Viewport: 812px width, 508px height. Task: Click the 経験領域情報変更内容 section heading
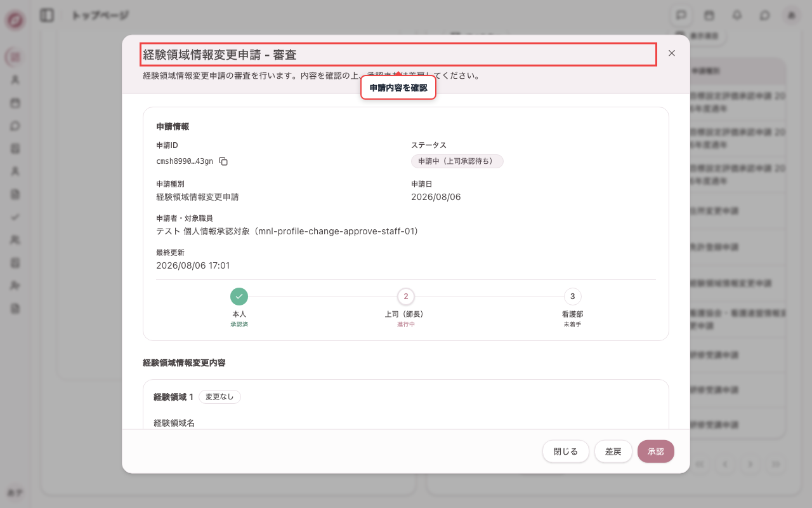tap(184, 363)
